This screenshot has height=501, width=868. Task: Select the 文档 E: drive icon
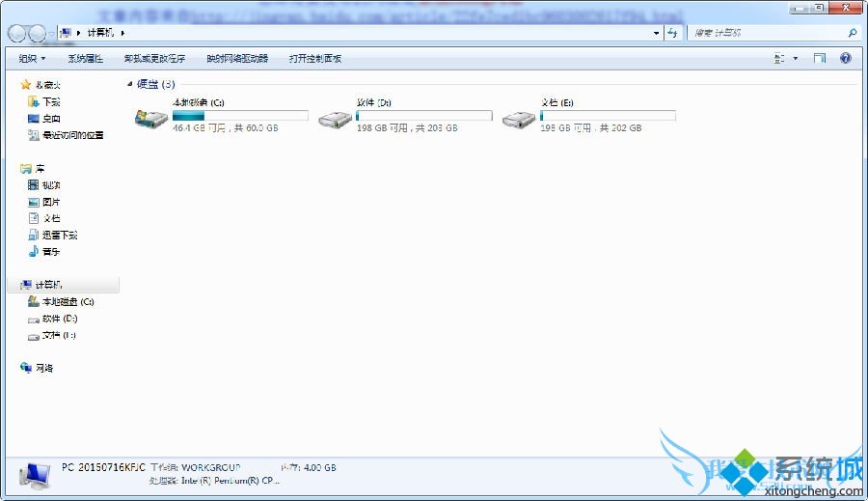point(519,119)
